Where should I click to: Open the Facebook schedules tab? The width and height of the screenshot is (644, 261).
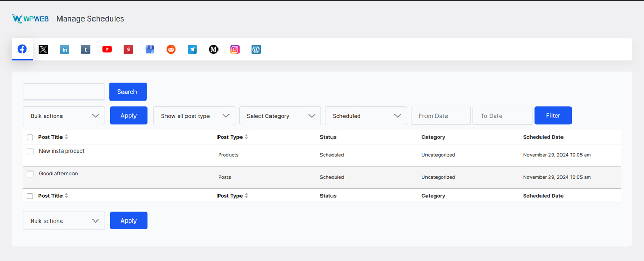pyautogui.click(x=22, y=49)
